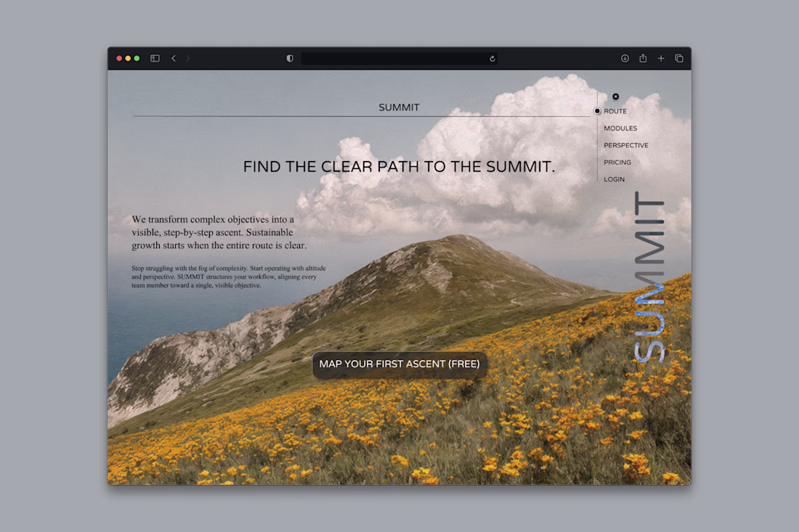Viewport: 799px width, 532px height.
Task: Focus the browser address bar
Action: [x=399, y=59]
